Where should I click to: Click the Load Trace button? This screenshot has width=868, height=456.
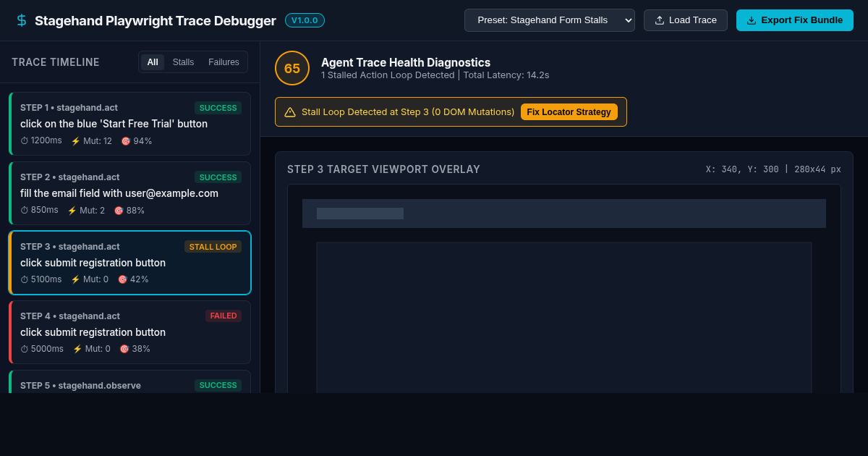click(x=686, y=20)
